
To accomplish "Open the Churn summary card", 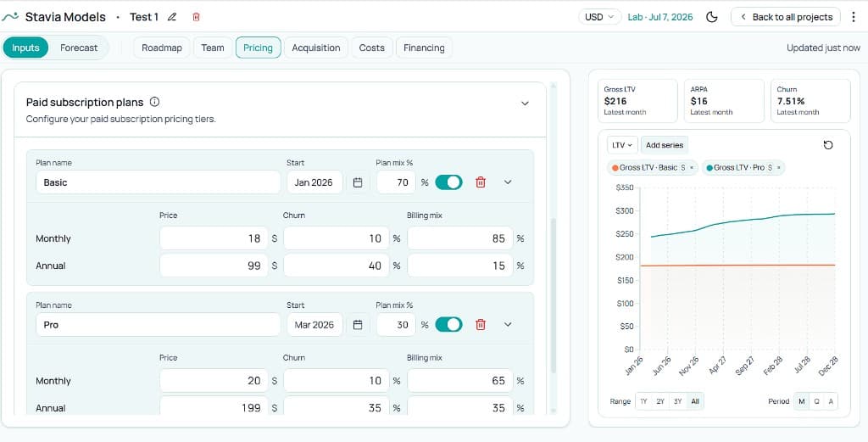I will 810,101.
